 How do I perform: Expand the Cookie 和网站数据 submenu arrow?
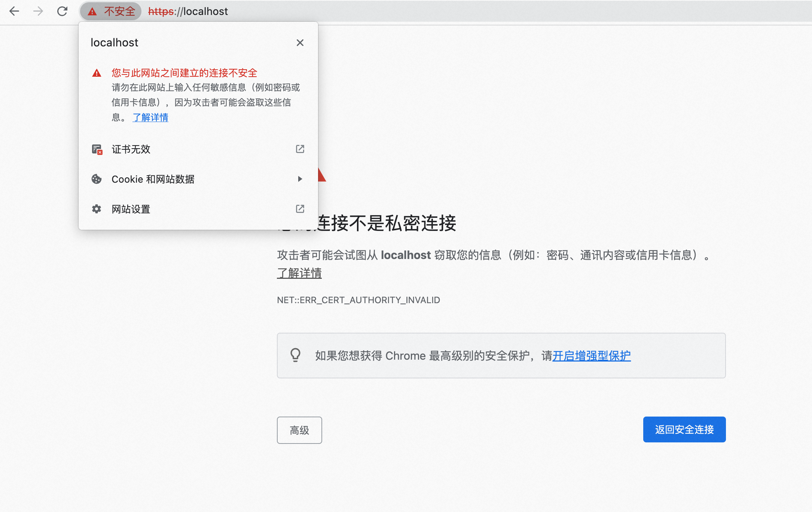coord(300,179)
